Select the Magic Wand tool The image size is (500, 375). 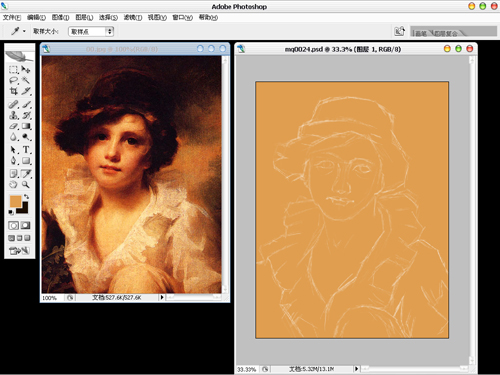coord(26,80)
